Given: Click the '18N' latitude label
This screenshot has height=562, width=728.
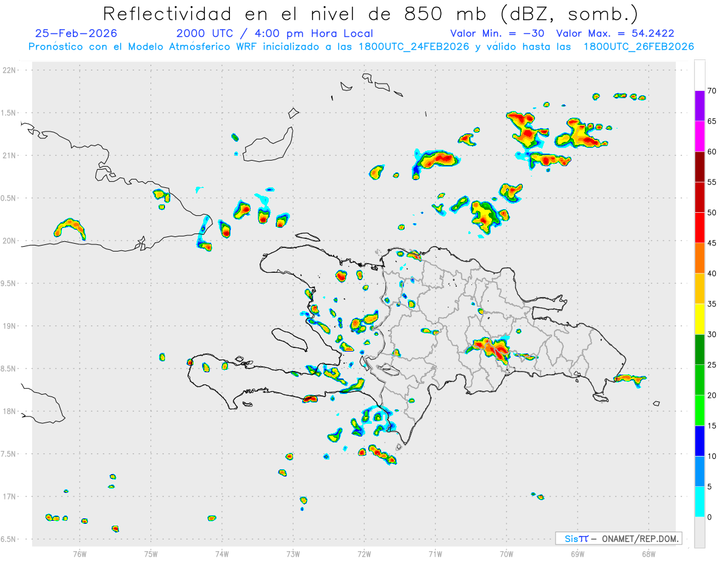Looking at the screenshot, I should (10, 412).
